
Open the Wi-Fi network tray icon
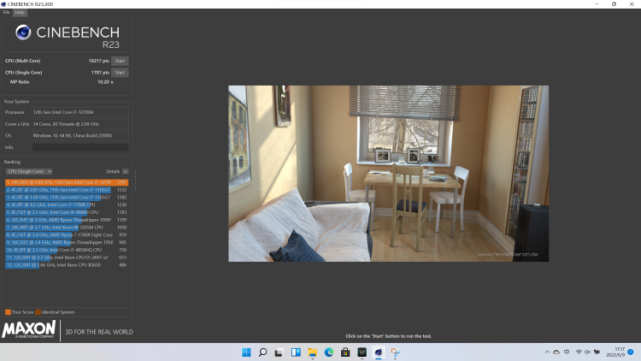[x=578, y=352]
